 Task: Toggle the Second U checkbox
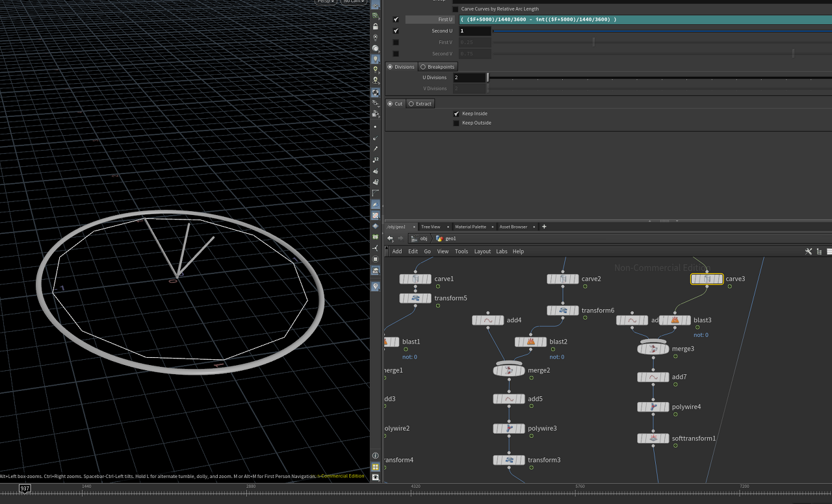[x=396, y=31]
